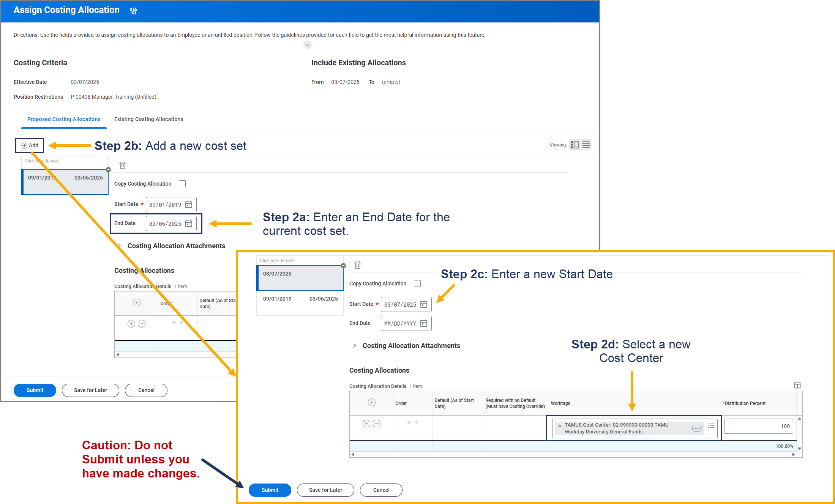Open calendar picker for 03/07/2025 Start Date
835x504 pixels.
pos(424,304)
